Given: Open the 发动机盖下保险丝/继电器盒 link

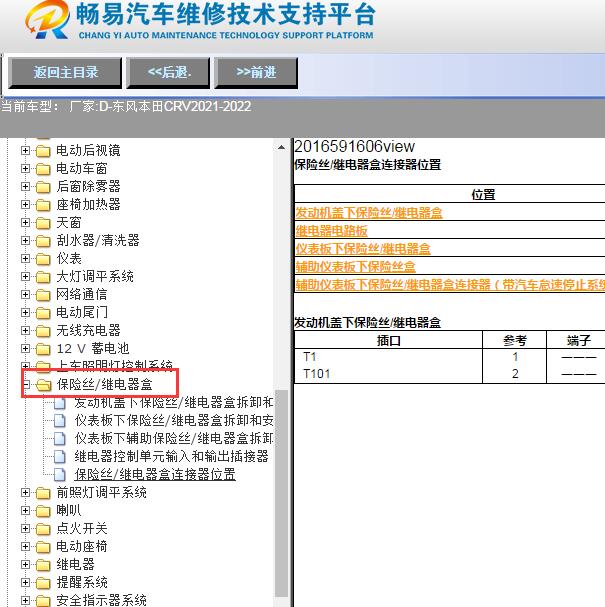Looking at the screenshot, I should tap(368, 213).
